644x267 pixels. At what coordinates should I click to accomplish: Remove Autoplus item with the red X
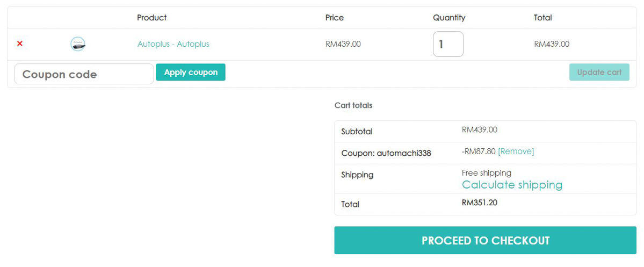point(20,44)
